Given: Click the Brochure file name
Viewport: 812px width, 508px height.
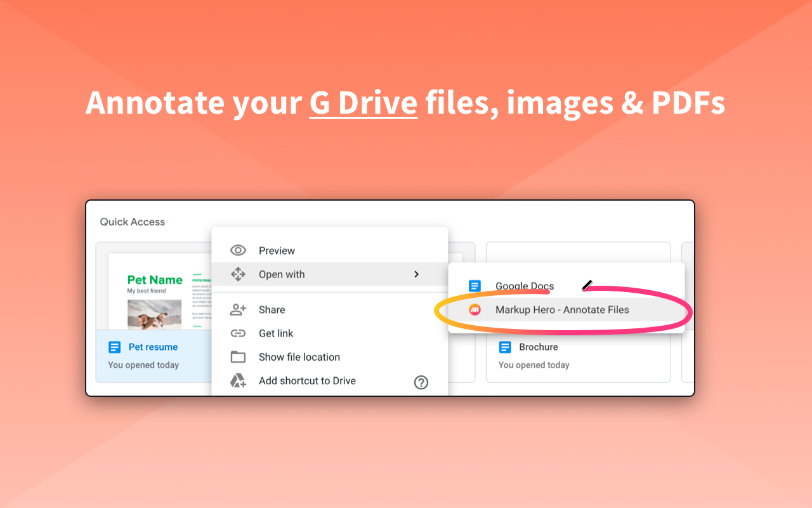Looking at the screenshot, I should (539, 347).
